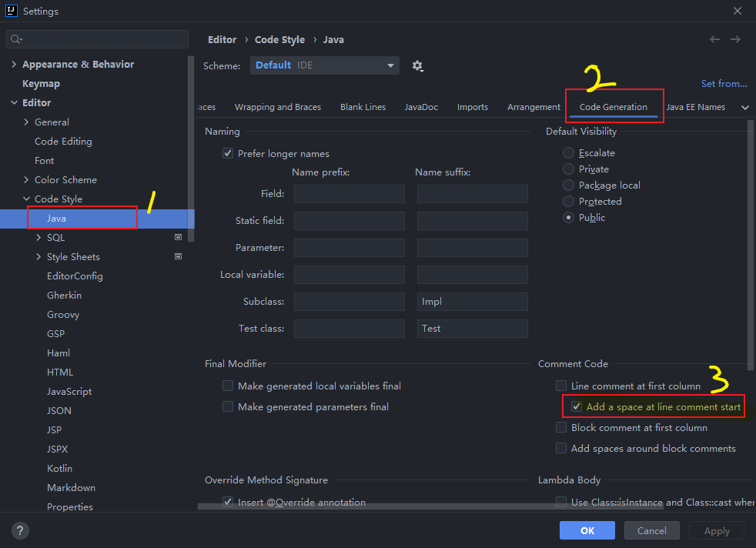Select Groovy code style item
The height and width of the screenshot is (548, 756).
click(x=62, y=314)
